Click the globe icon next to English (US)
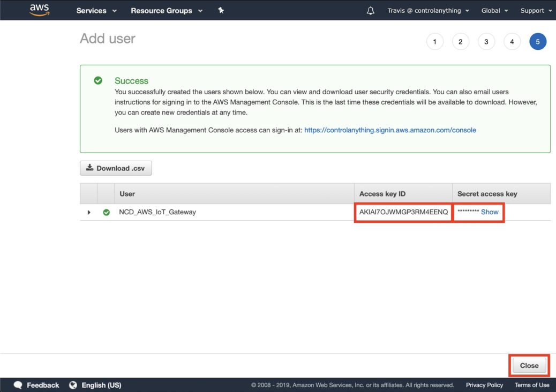Screen dimensions: 556x392 click(x=72, y=385)
